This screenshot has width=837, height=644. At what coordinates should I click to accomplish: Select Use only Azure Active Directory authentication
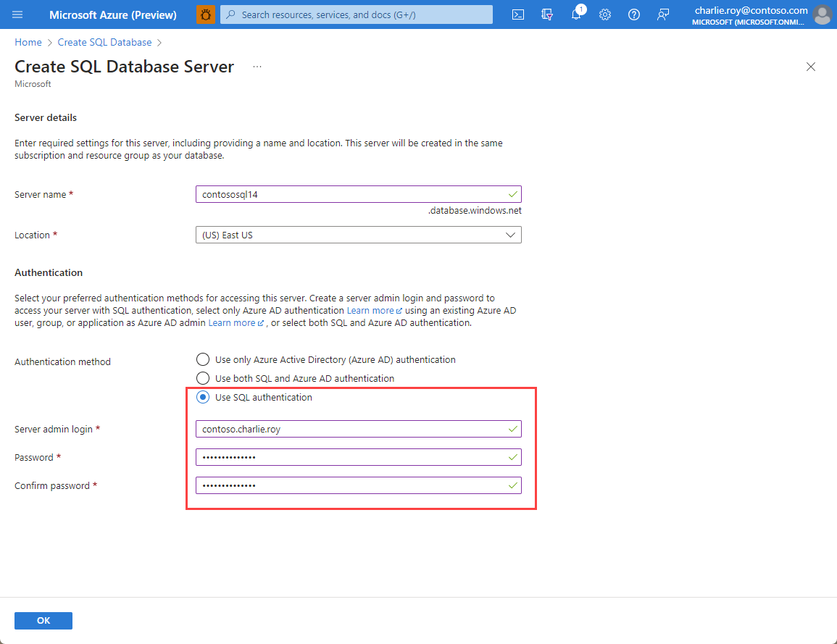click(x=203, y=359)
